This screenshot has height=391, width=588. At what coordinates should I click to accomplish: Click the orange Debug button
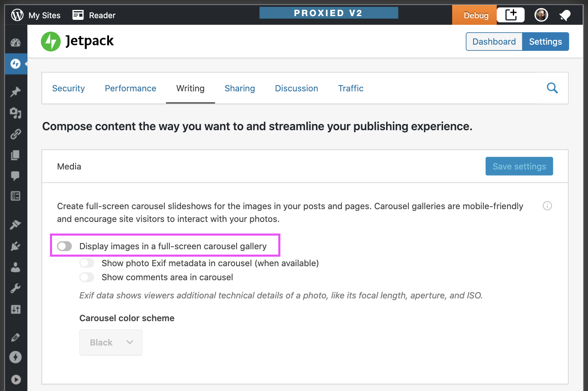474,15
